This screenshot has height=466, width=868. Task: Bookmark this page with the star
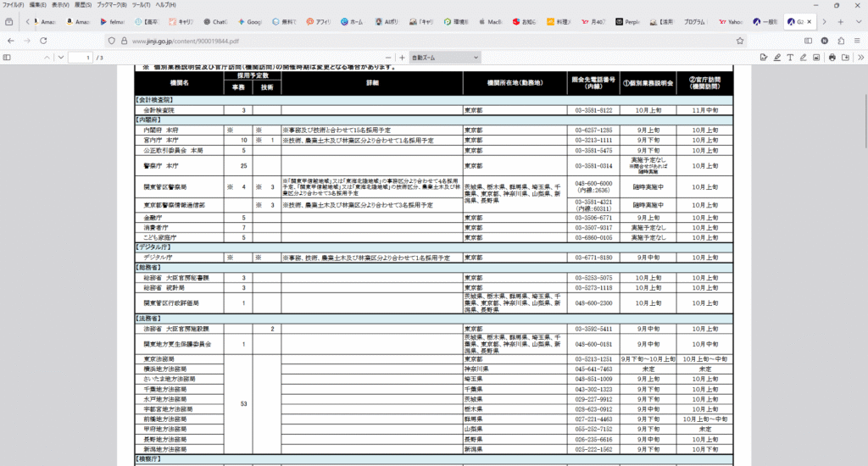[x=740, y=41]
